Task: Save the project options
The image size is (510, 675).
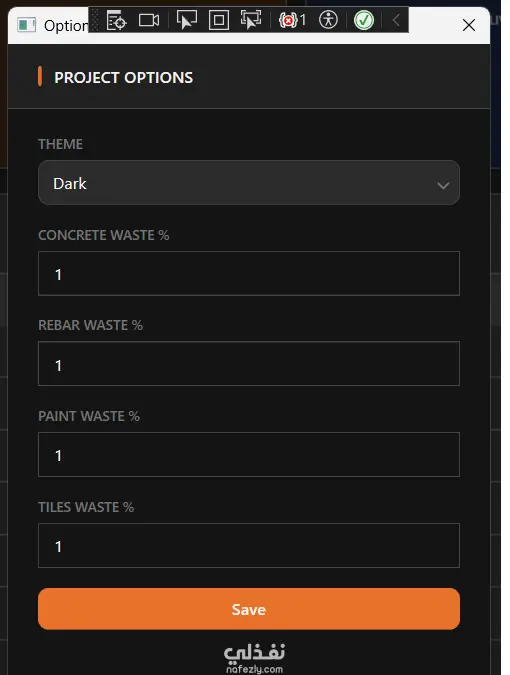Action: [249, 609]
